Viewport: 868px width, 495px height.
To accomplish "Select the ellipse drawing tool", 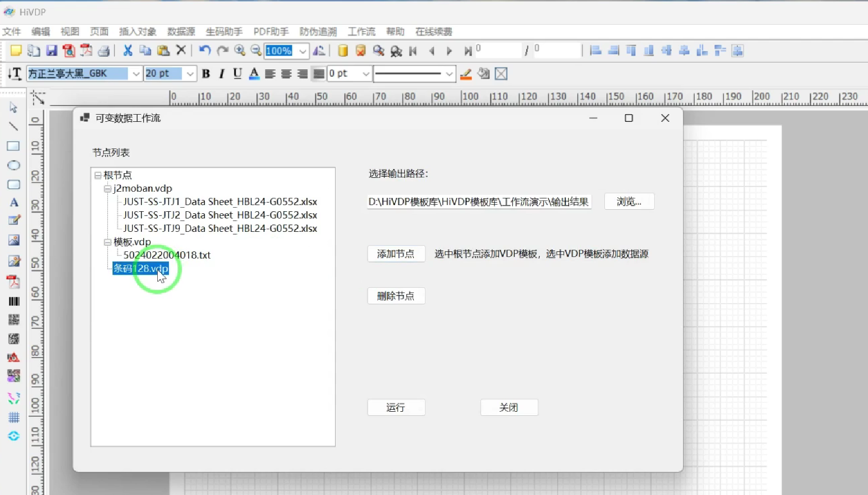I will [13, 166].
